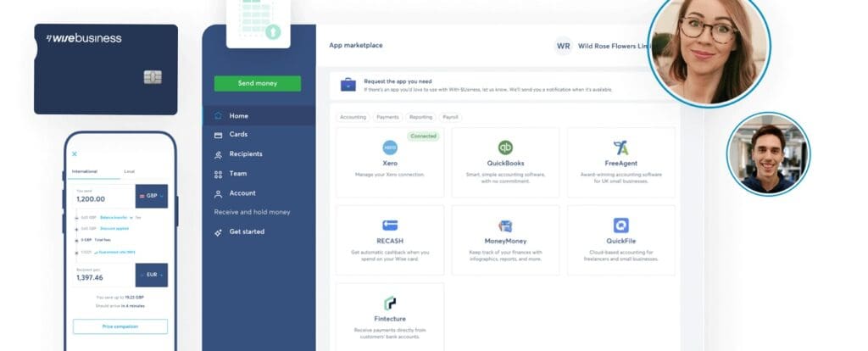Open the EUR currency dropdown
868x351 pixels.
point(152,275)
